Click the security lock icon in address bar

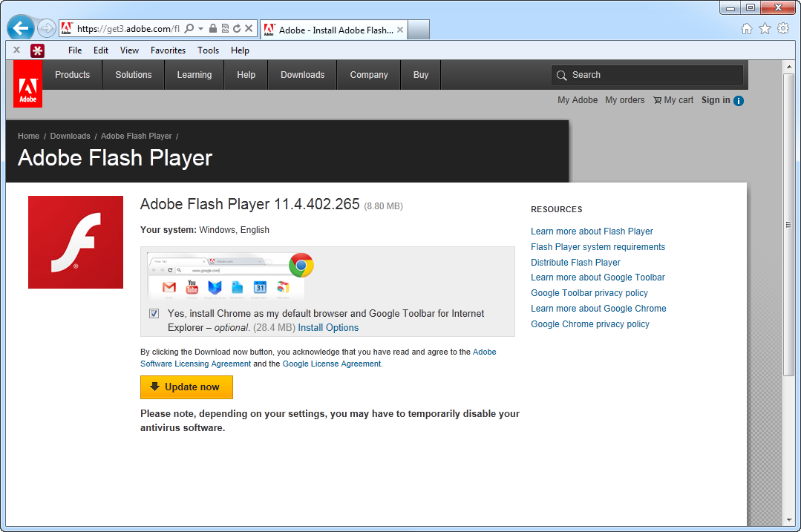(x=213, y=29)
